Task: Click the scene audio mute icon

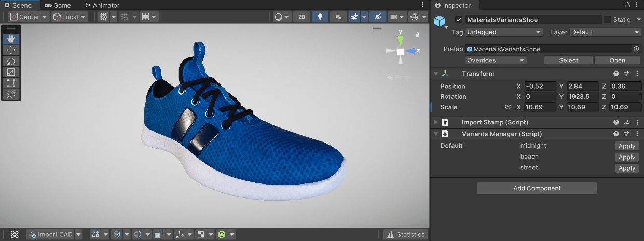Action: click(338, 17)
